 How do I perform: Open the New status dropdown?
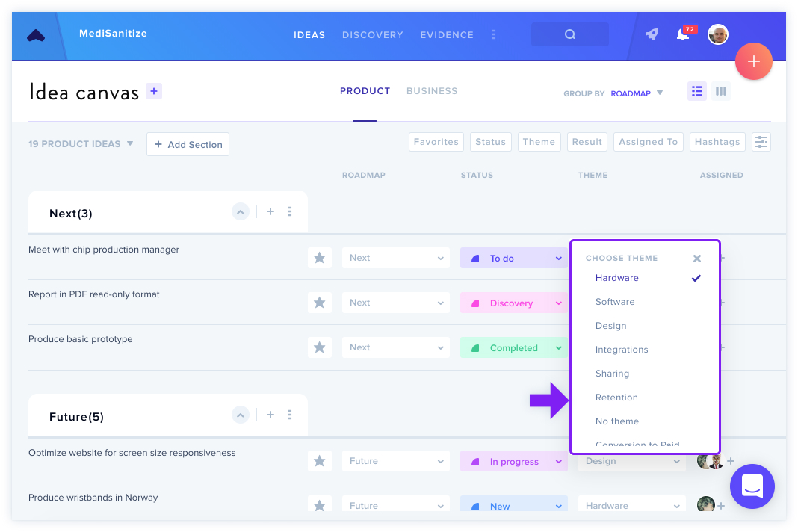coord(514,504)
